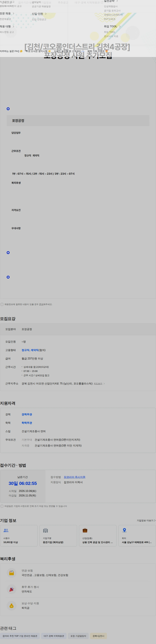The image size is (156, 644).
Task: Open 공기업 모의고사 menu item
Action: pos(112,11)
